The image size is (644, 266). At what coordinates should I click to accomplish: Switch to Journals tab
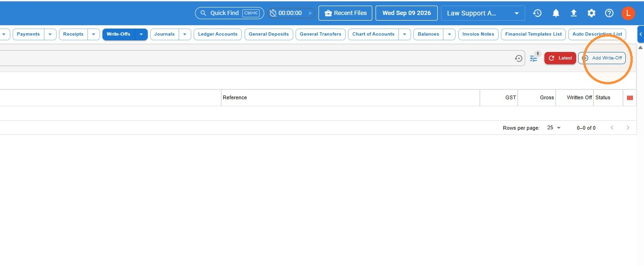tap(164, 34)
